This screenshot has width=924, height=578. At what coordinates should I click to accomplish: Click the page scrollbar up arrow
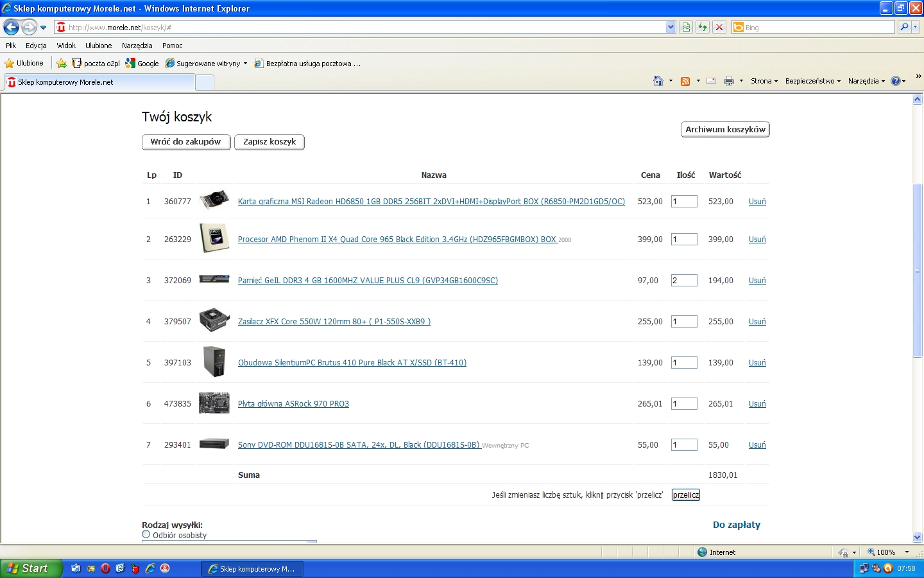point(917,100)
